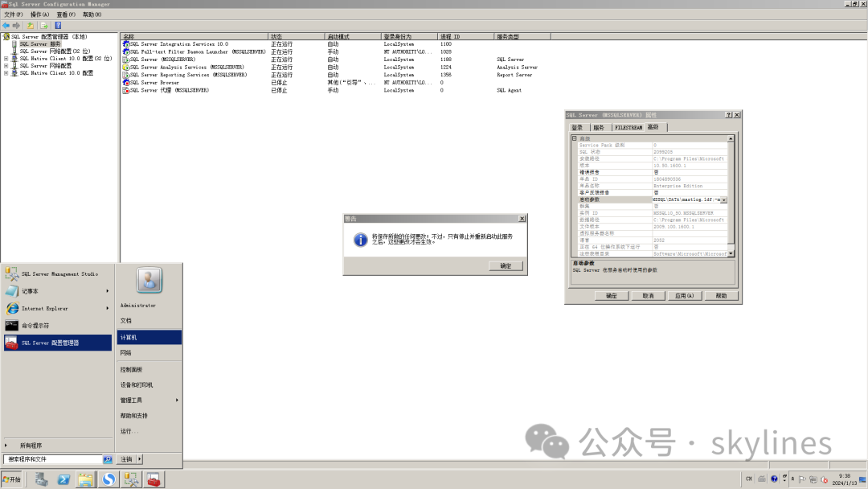Open 控制面板 in the Start menu
This screenshot has height=489, width=868.
(x=131, y=369)
